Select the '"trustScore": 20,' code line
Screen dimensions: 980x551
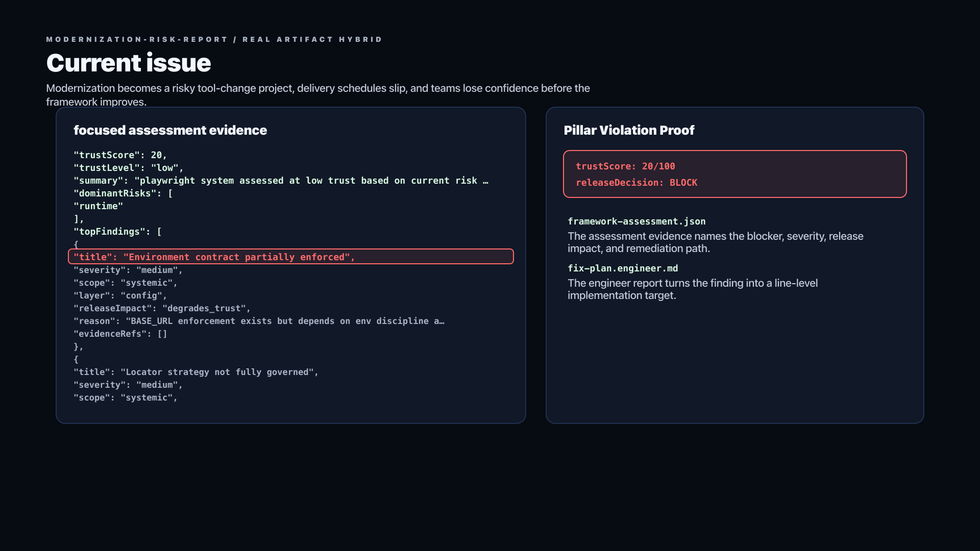120,155
